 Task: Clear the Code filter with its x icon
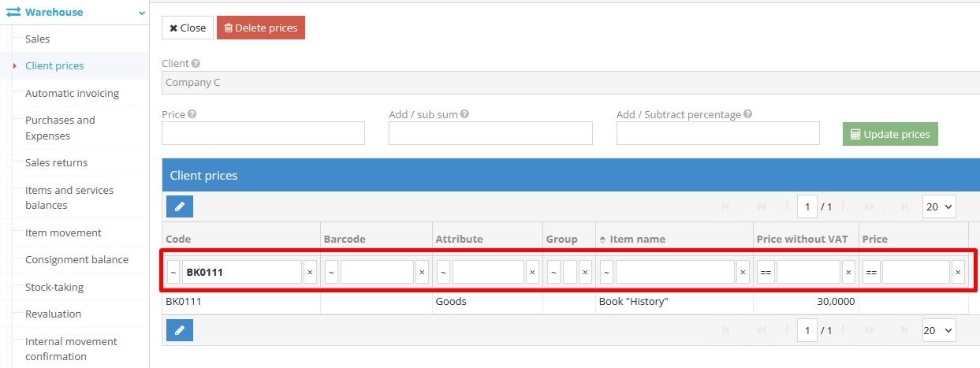[310, 273]
